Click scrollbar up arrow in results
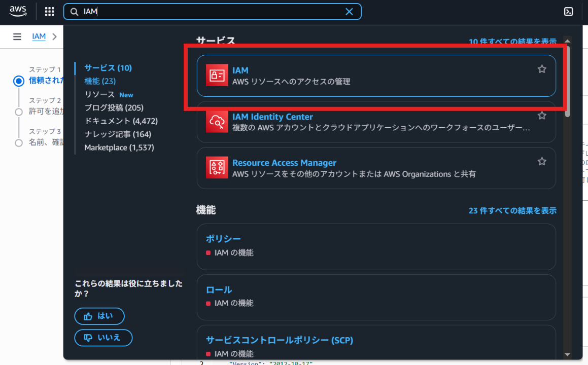The height and width of the screenshot is (365, 588). 567,41
